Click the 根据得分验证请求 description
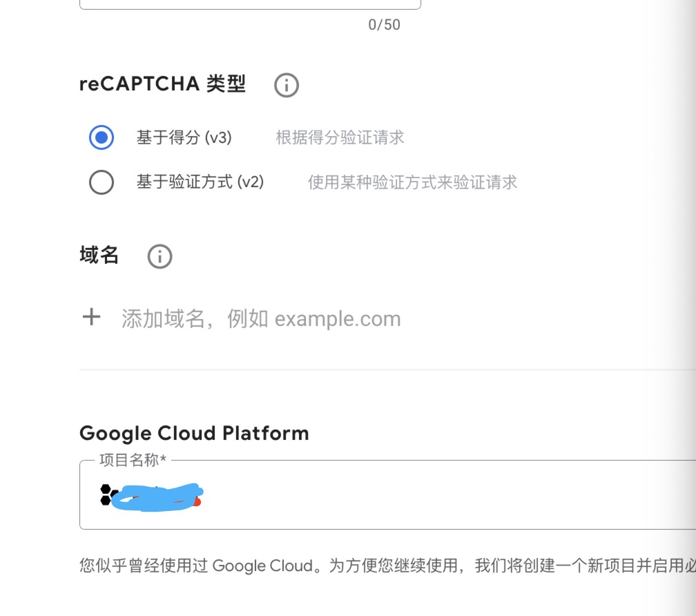The height and width of the screenshot is (616, 696). click(340, 137)
